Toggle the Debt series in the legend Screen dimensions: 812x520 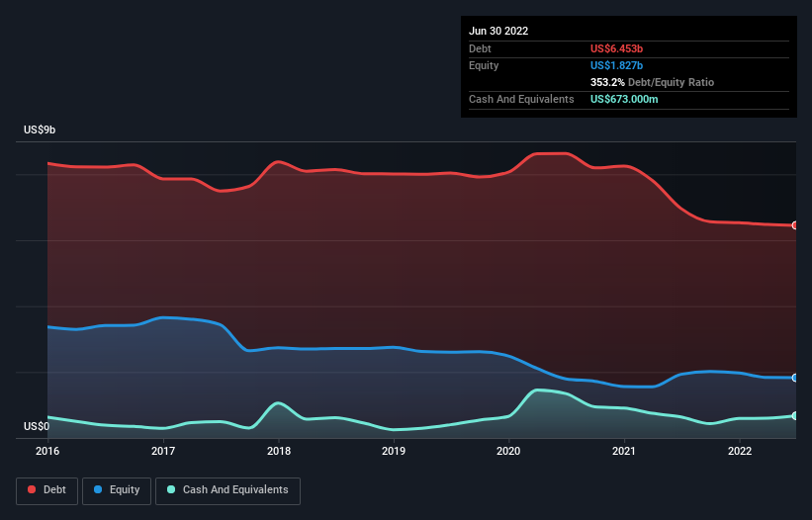[46, 490]
